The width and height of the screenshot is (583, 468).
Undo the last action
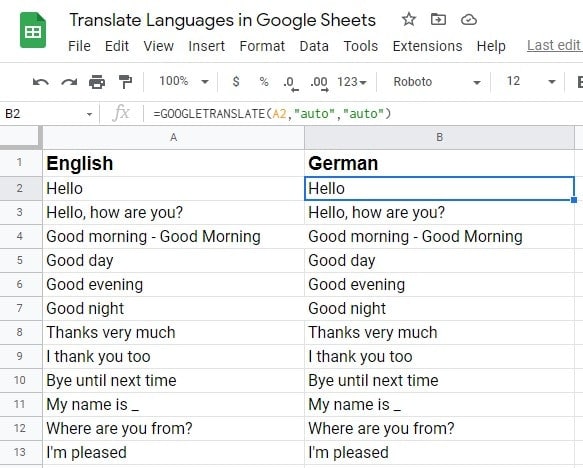[x=41, y=82]
